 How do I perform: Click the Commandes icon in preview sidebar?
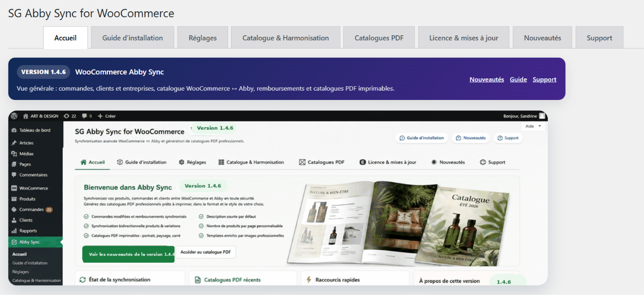[14, 210]
